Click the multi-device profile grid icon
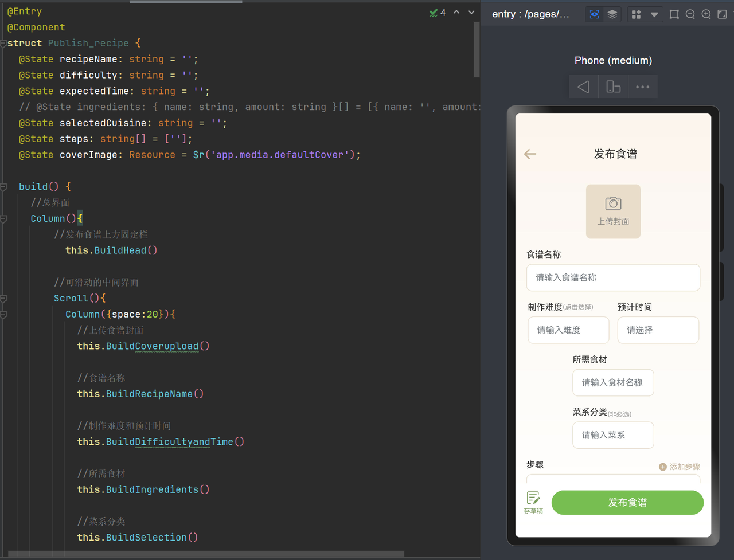 click(636, 14)
